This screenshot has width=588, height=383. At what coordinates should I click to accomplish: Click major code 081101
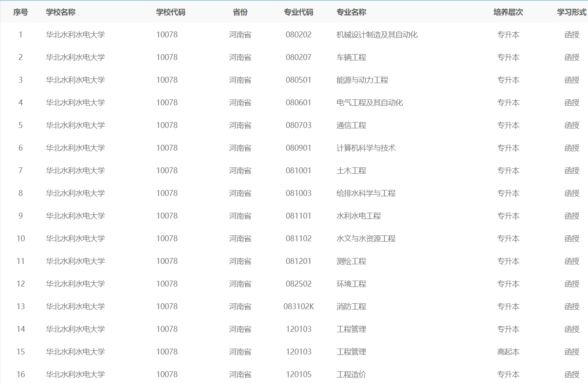(299, 216)
